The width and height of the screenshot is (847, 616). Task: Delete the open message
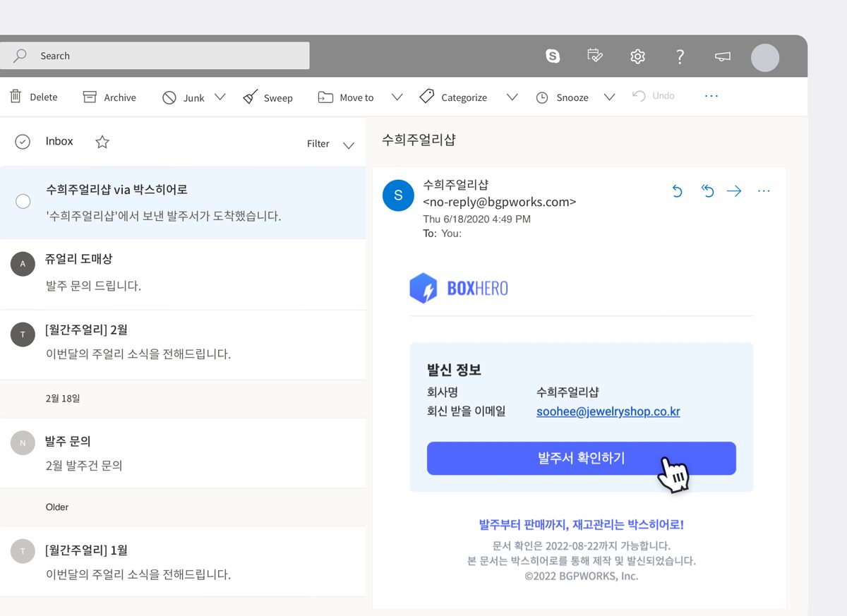click(x=33, y=97)
